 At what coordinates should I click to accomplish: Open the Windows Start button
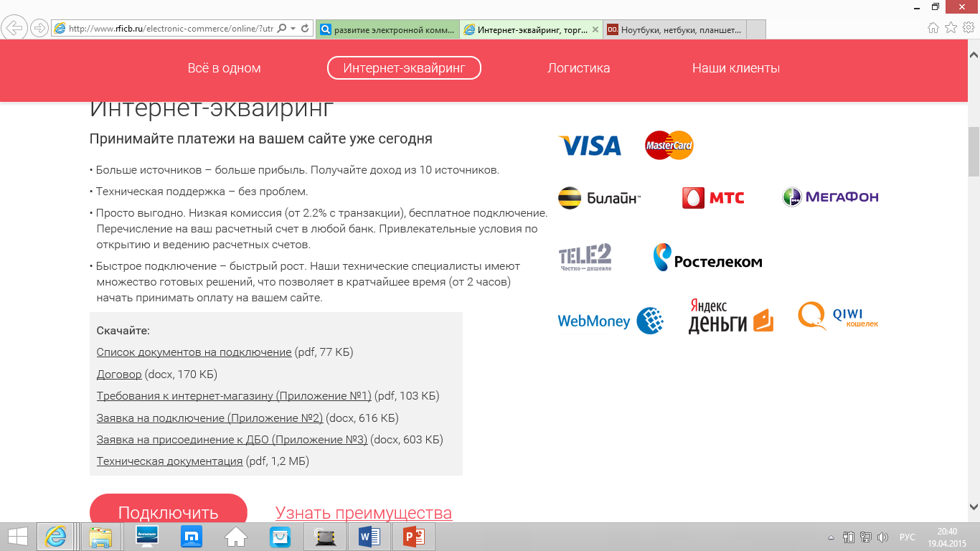click(x=17, y=537)
